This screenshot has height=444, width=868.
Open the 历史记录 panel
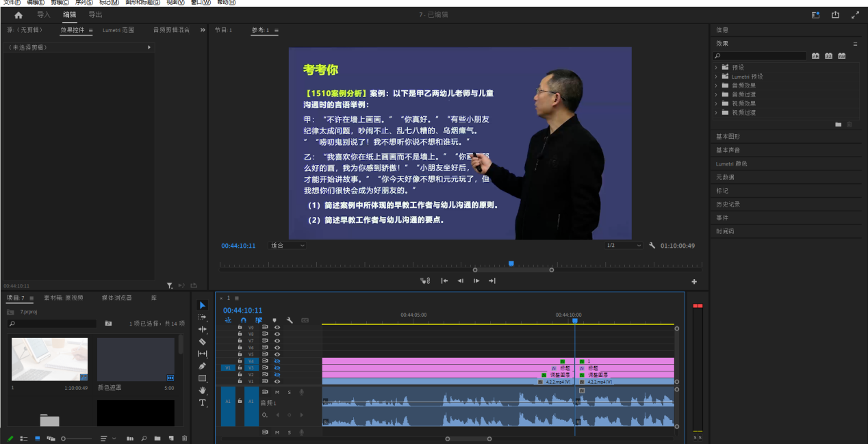728,204
